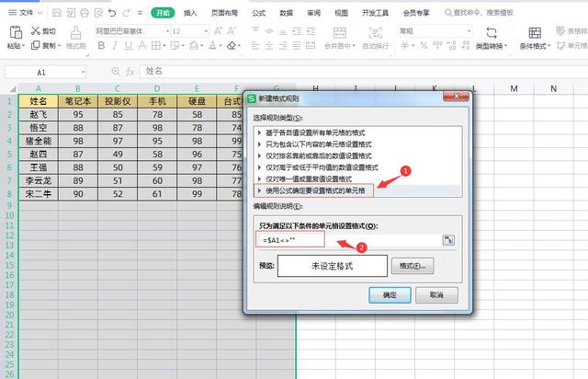Click the cell borders icon

click(155, 46)
